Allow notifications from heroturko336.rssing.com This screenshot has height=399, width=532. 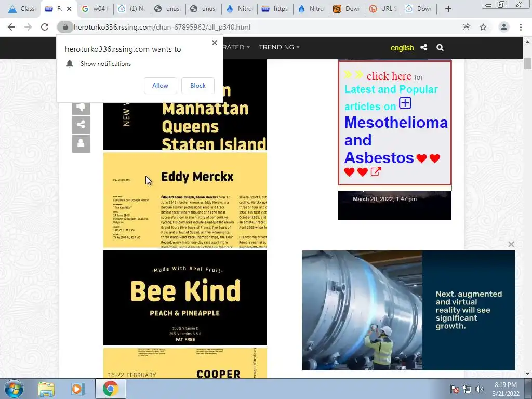point(160,86)
